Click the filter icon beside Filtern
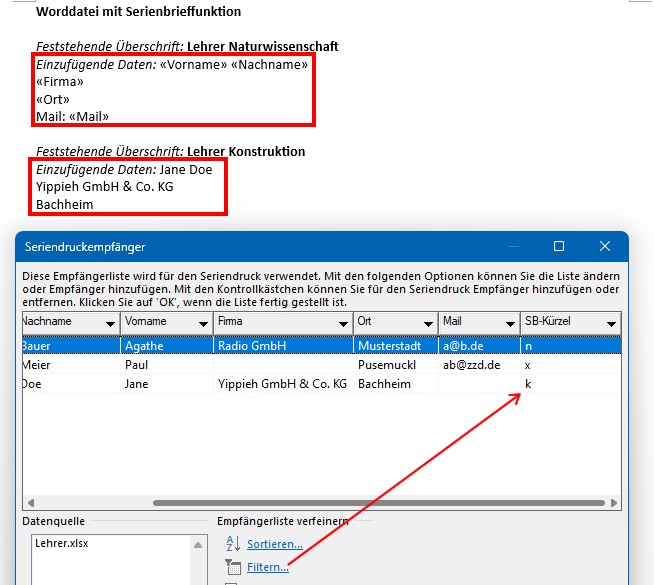Screen dimensions: 654x585 click(x=232, y=567)
